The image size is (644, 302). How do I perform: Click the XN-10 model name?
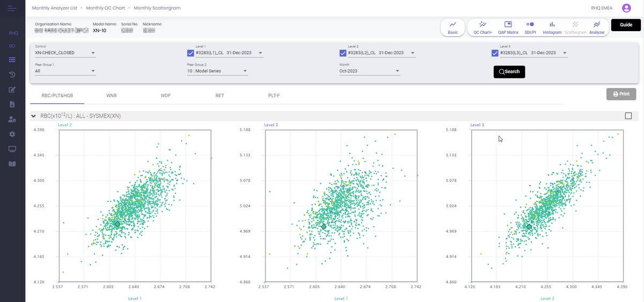point(99,31)
